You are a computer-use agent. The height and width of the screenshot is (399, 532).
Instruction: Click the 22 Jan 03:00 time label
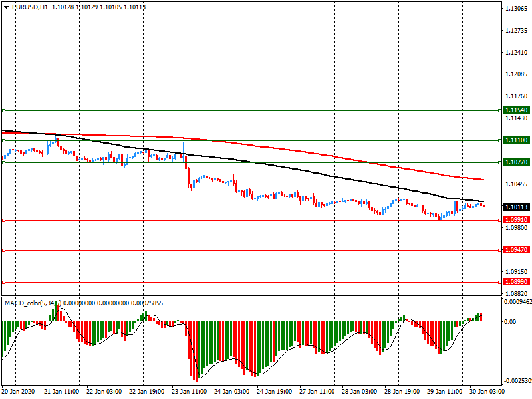pos(104,392)
